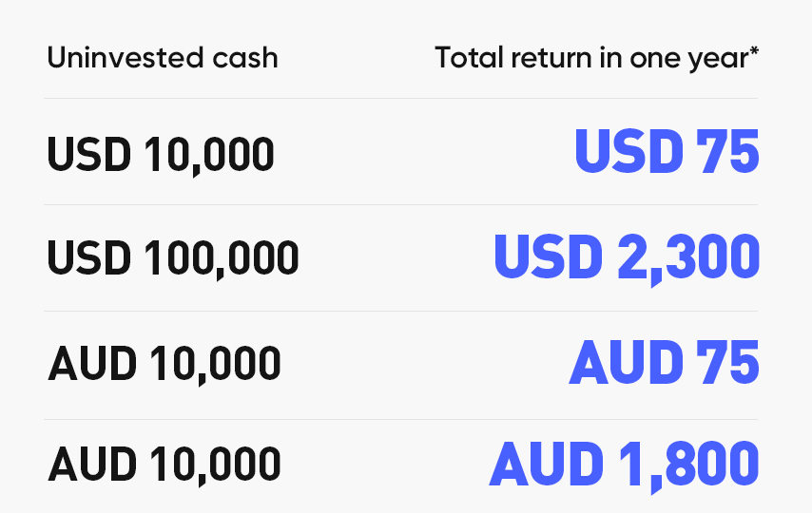The width and height of the screenshot is (812, 513).
Task: Click the blue AUD 75 return value
Action: pyautogui.click(x=664, y=363)
